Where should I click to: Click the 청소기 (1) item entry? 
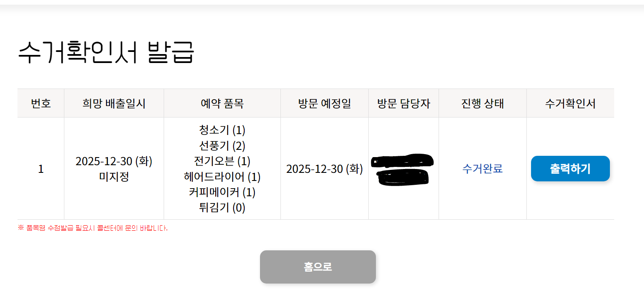coord(222,130)
